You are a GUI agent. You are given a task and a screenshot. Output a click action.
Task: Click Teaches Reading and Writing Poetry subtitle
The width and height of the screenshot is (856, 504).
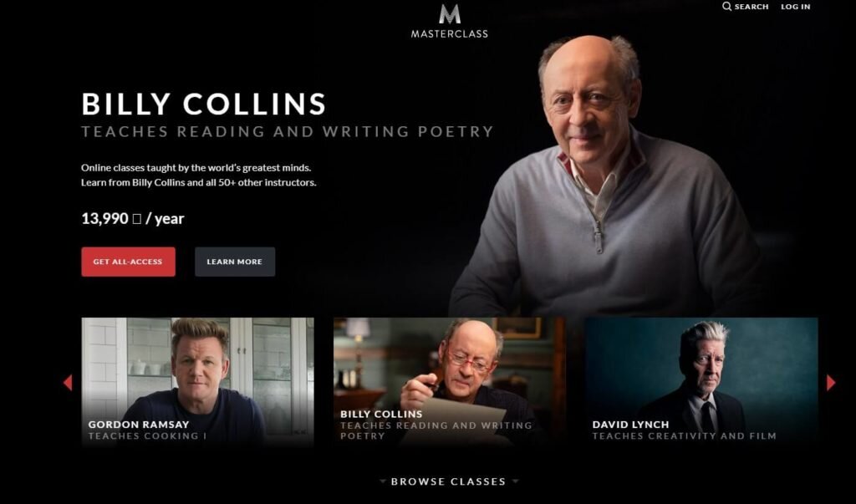pos(288,131)
